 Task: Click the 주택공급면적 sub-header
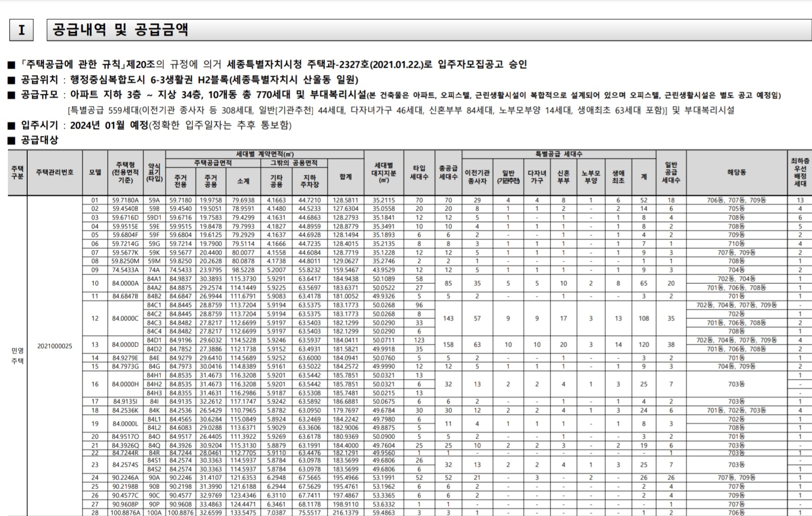coord(213,163)
